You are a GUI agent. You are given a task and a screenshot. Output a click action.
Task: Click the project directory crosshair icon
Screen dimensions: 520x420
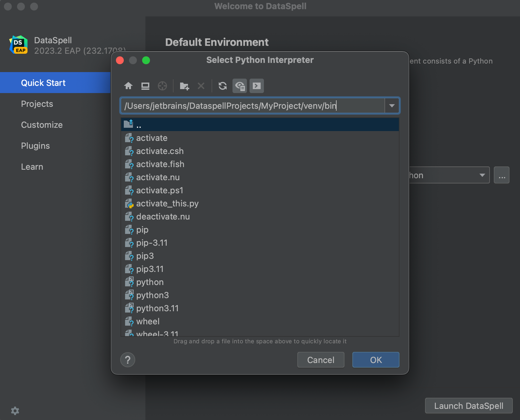click(162, 86)
